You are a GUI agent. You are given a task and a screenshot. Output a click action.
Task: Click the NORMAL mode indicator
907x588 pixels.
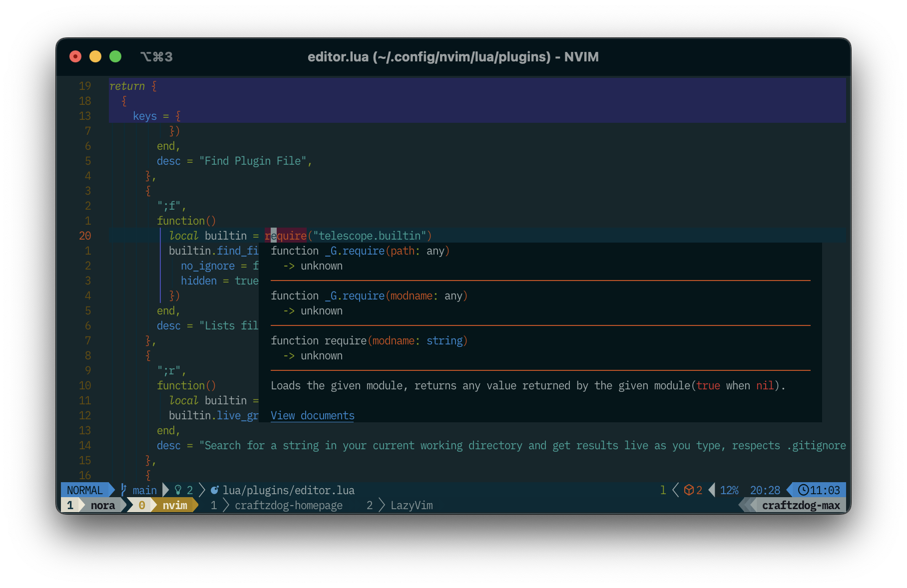84,490
